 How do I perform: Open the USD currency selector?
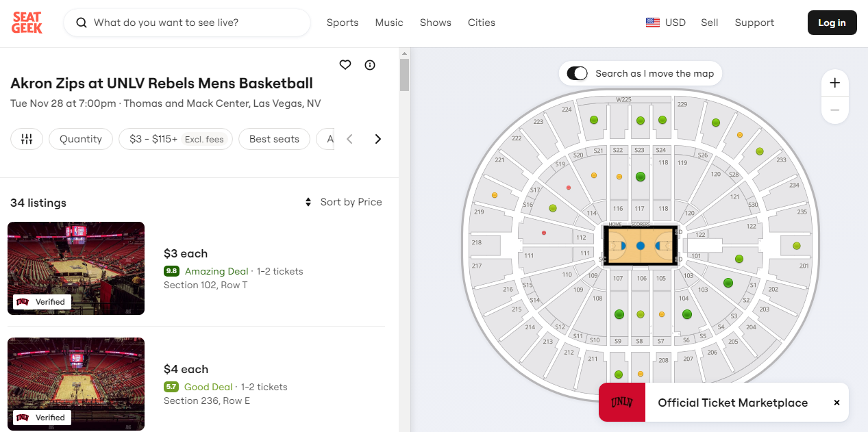[665, 23]
